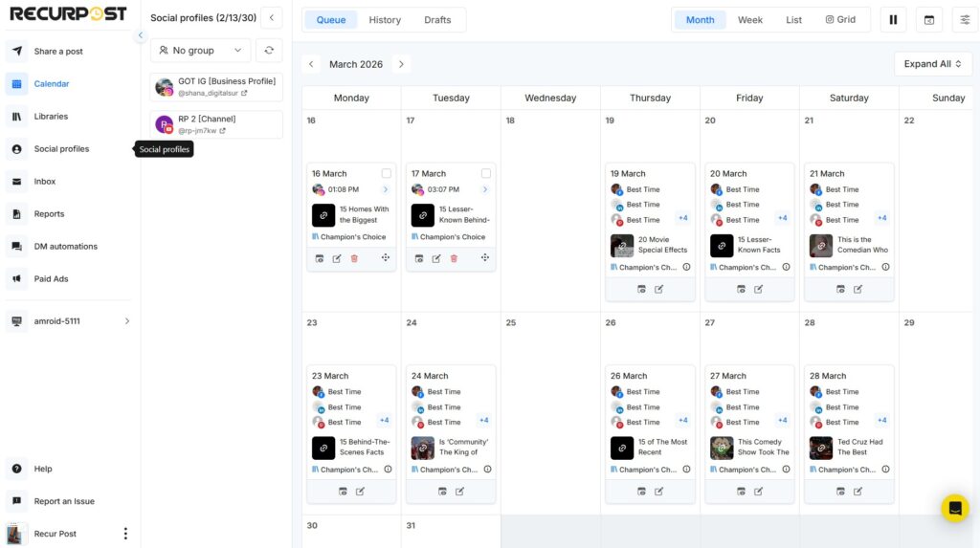Edit the 19 March post
Viewport: 980px width, 548px height.
pyautogui.click(x=658, y=290)
